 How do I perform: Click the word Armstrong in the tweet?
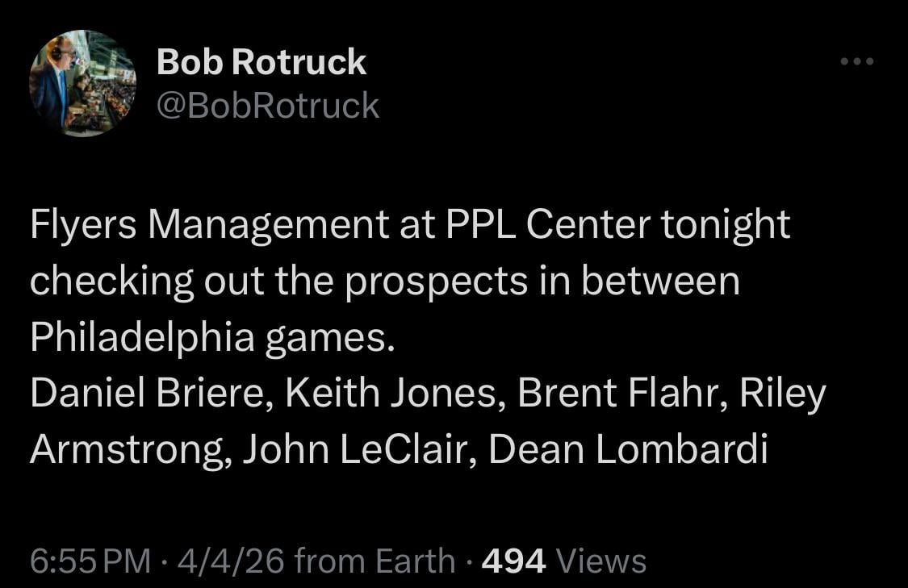tap(127, 451)
